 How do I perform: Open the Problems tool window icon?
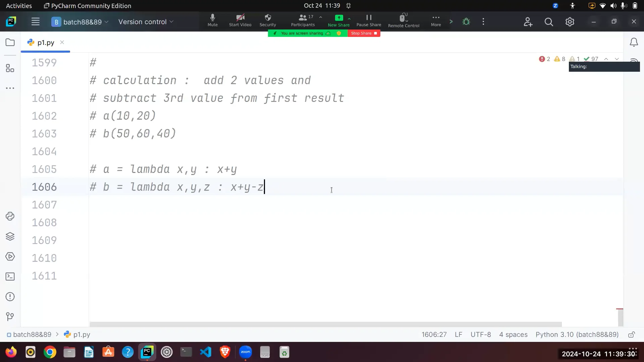pyautogui.click(x=10, y=297)
